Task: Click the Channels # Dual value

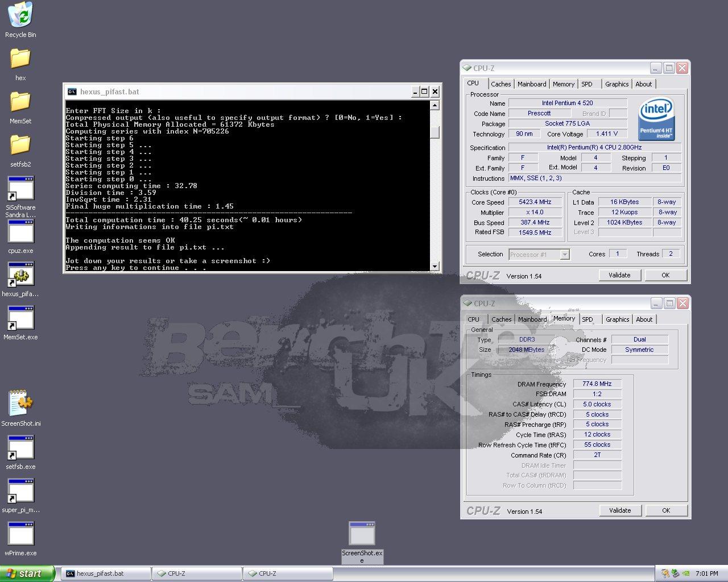Action: click(640, 340)
